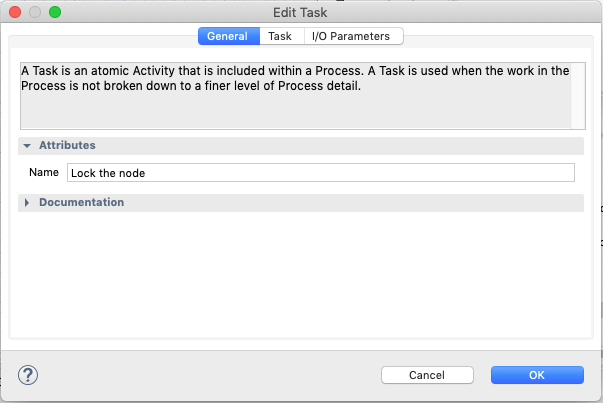Image resolution: width=603 pixels, height=403 pixels.
Task: Confirm changes with the OK button
Action: (537, 375)
